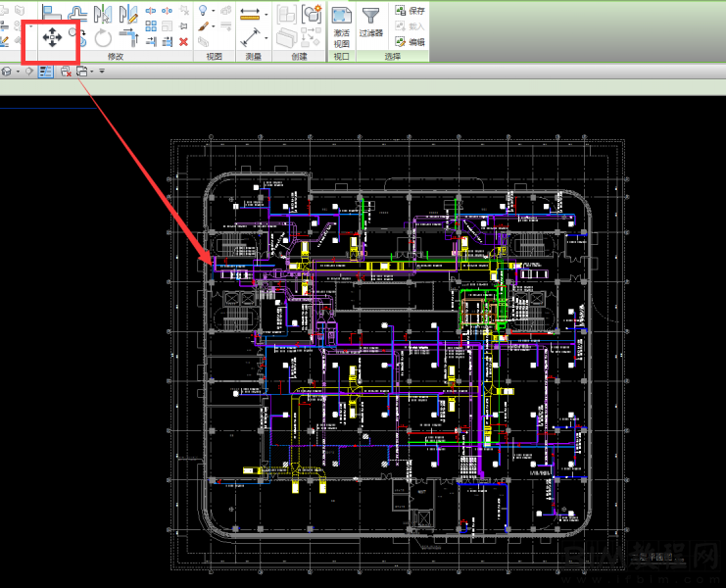Click the Create Similar icon

tap(312, 37)
